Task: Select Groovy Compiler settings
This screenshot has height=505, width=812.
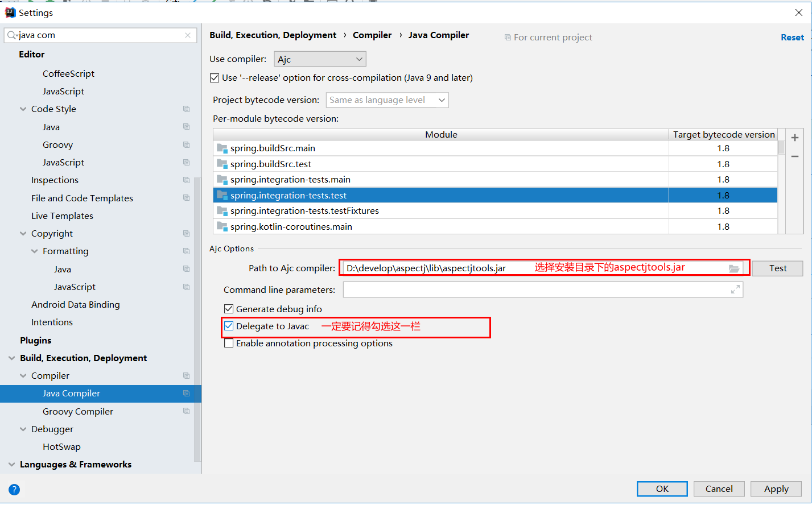Action: point(78,411)
